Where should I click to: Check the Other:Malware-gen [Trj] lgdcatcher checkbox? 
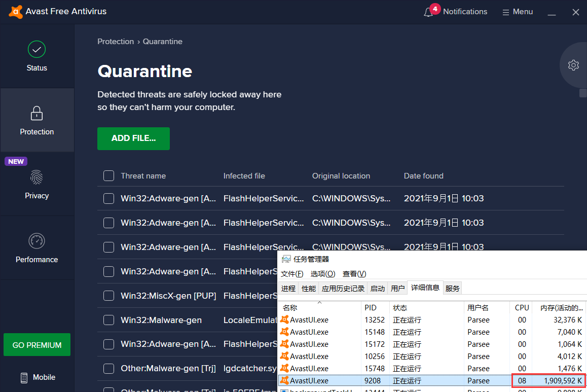click(108, 368)
